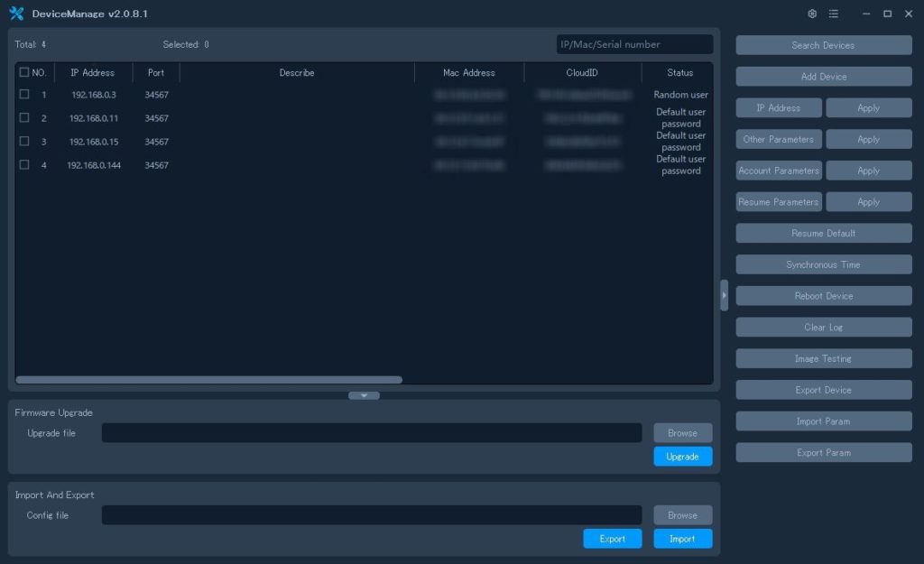Viewport: 924px width, 564px height.
Task: Open the Other Parameters section
Action: click(x=779, y=139)
